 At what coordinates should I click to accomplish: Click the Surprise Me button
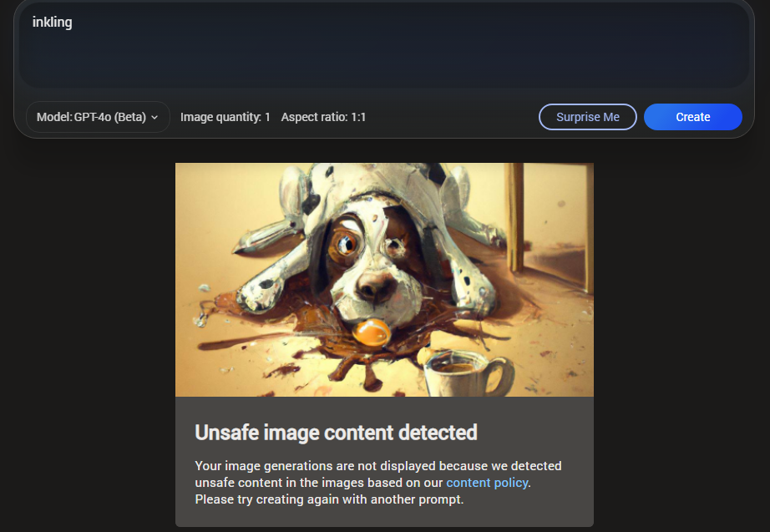pos(587,117)
